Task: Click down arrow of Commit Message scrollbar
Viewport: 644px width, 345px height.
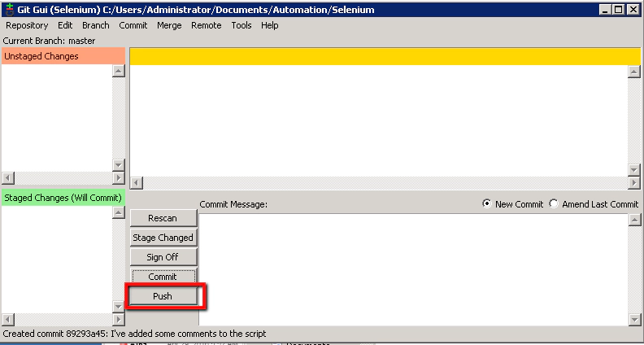Action: [634, 320]
